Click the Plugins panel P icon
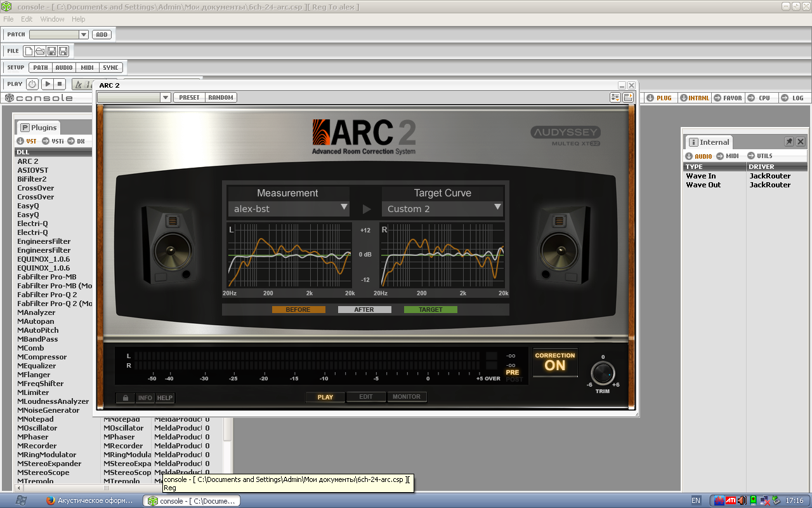This screenshot has width=812, height=508. (25, 128)
